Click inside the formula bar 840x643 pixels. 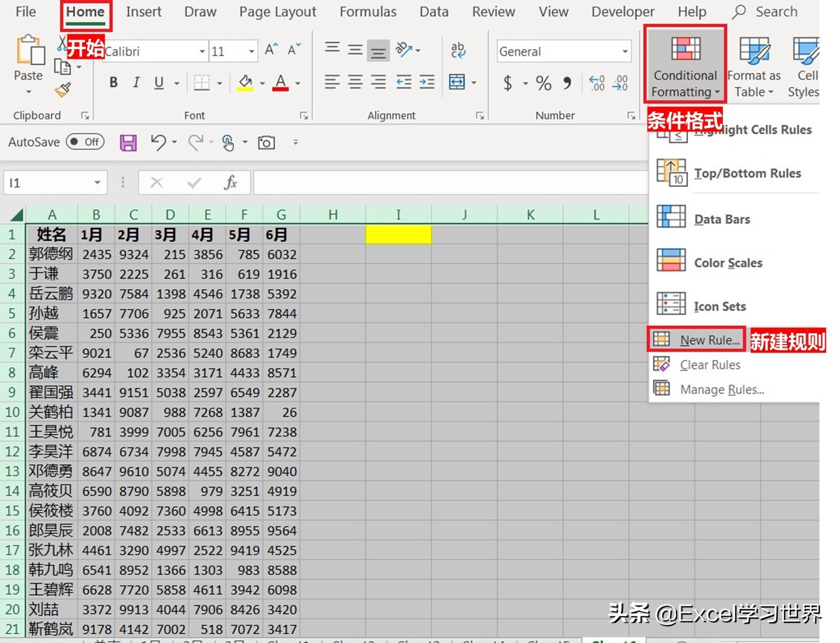pos(451,183)
